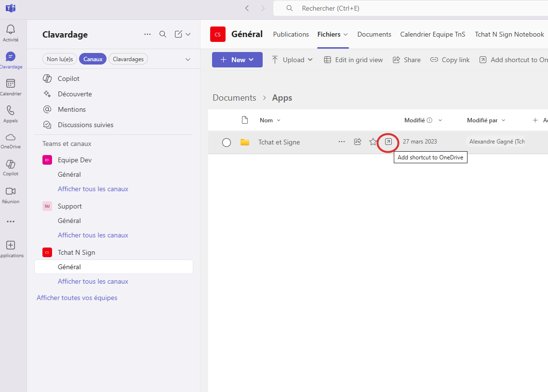
Task: Toggle the Canaux filter pill
Action: click(x=93, y=59)
